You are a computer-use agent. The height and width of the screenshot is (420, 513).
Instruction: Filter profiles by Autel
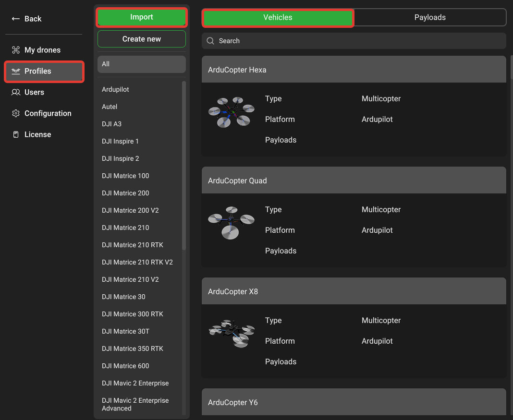[x=110, y=107]
